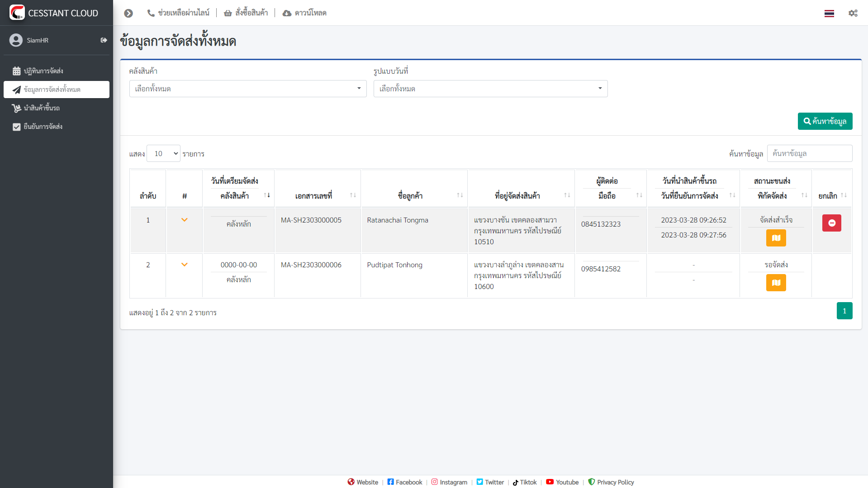Go to ยืนยันการจัดส่ง sidebar menu item
Viewport: 868px width, 488px height.
43,127
